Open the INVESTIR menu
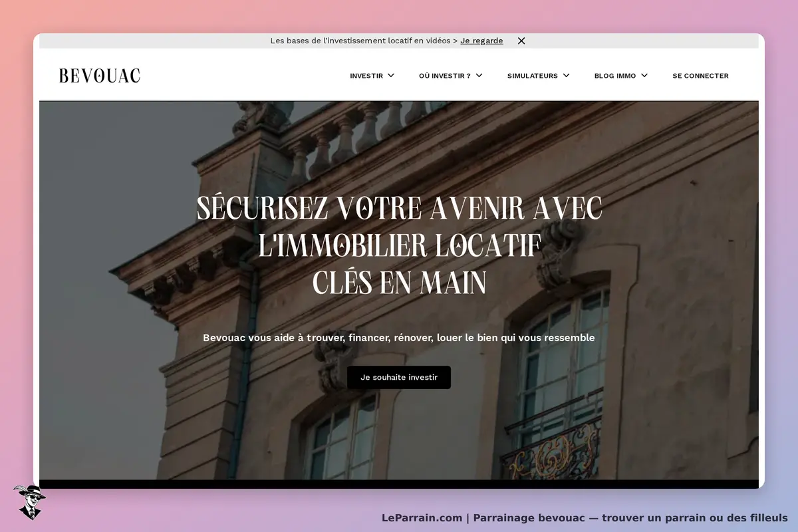The width and height of the screenshot is (798, 532). [x=366, y=76]
